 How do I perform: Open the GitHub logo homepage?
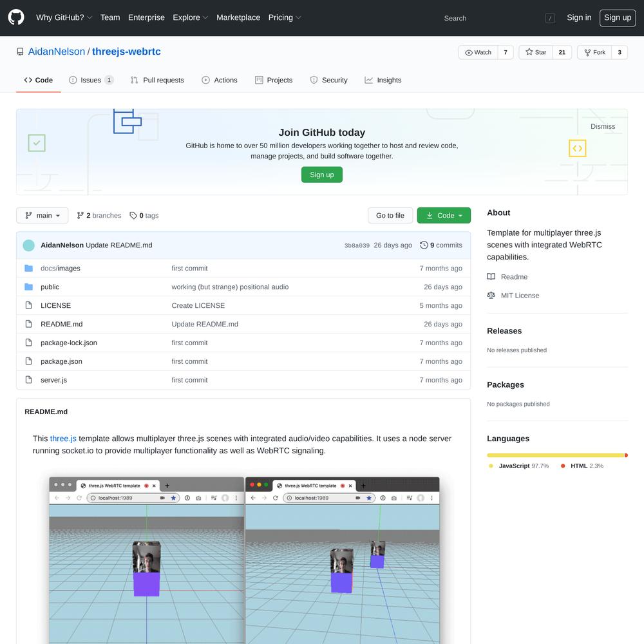[x=16, y=17]
